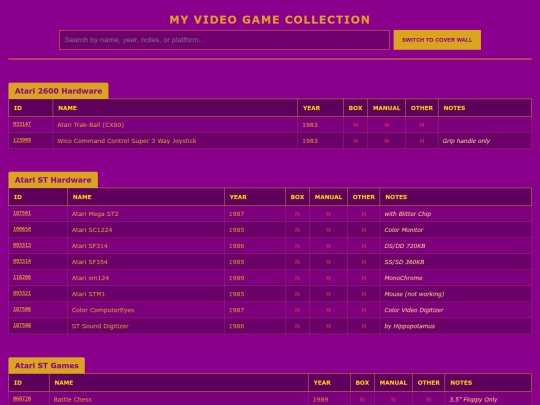
Task: Click the 'Color Video Digitizer' note
Action: coord(414,310)
